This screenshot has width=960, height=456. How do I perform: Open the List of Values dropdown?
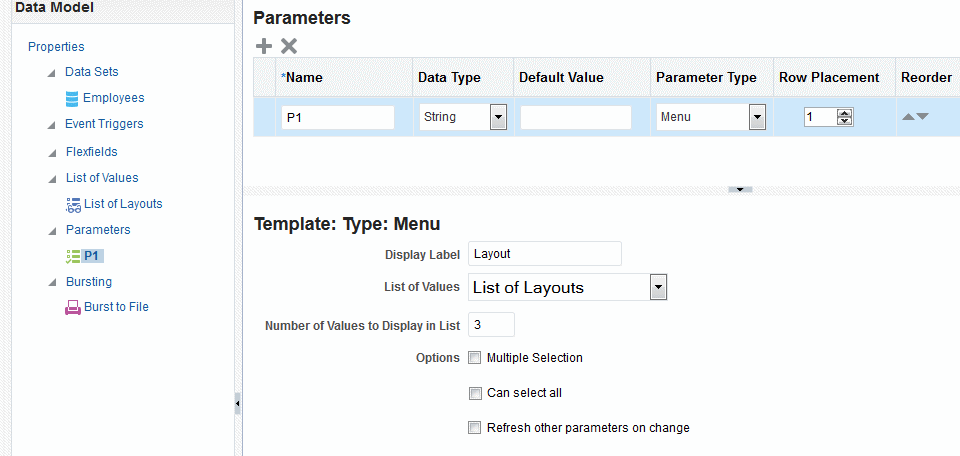(x=658, y=288)
